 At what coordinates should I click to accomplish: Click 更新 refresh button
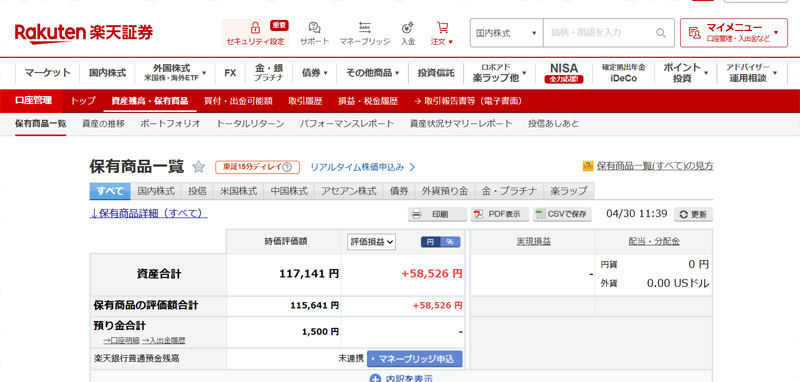click(x=693, y=215)
